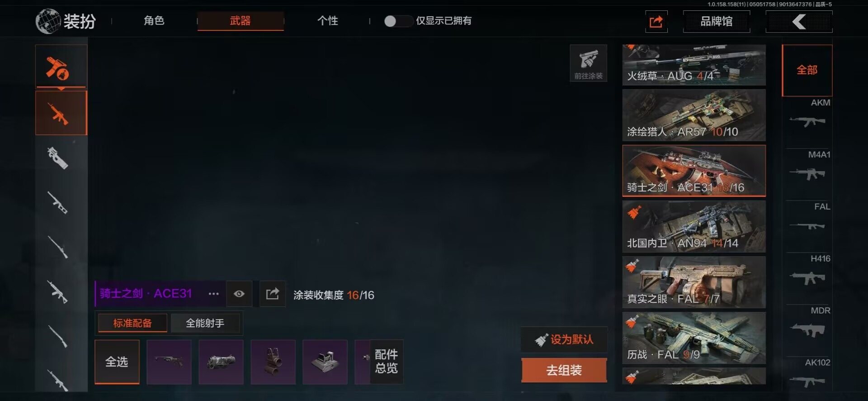
Task: Select the P90 submachine gun category icon
Action: click(x=58, y=158)
